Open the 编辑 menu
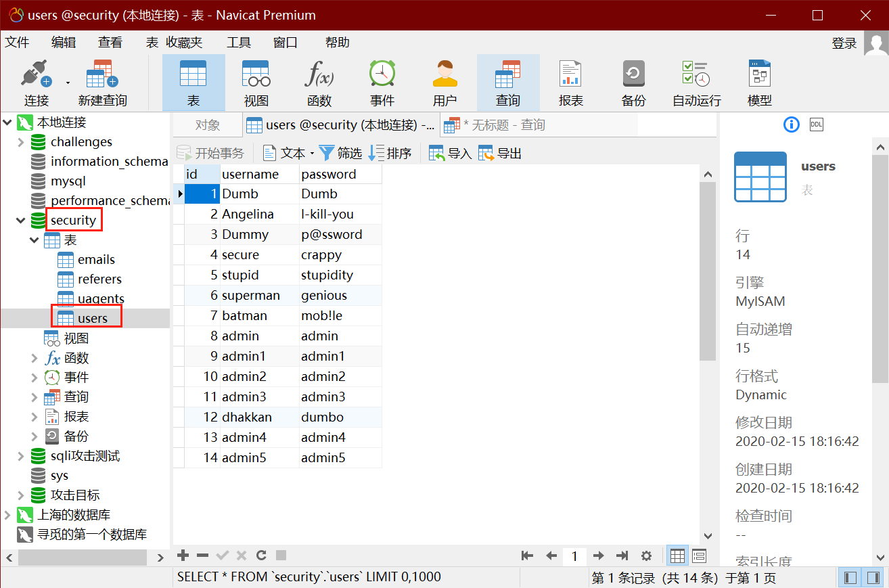889x588 pixels. coord(64,43)
